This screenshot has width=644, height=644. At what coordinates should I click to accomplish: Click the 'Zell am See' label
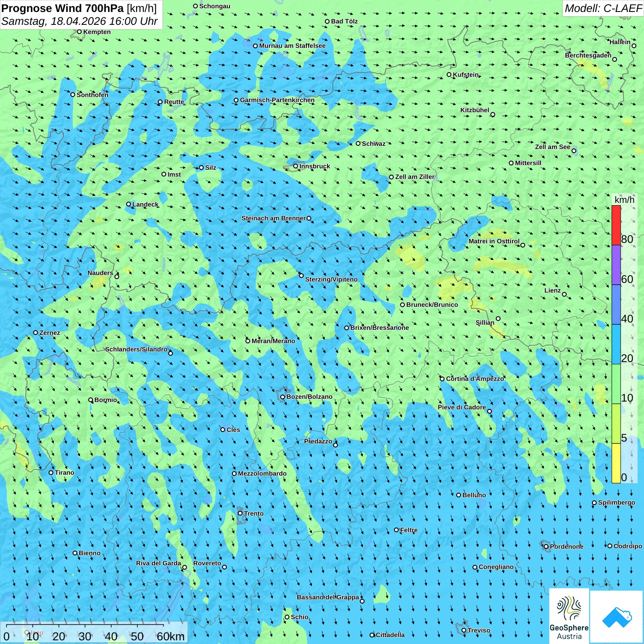552,147
